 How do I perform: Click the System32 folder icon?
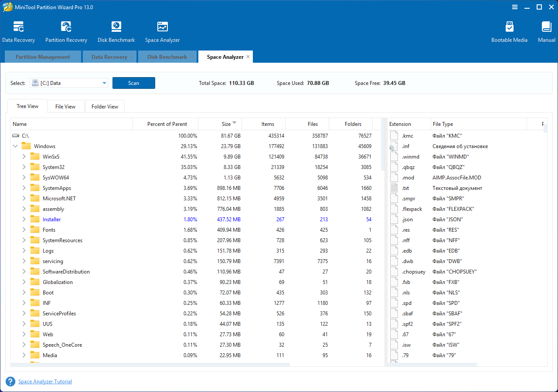[35, 167]
